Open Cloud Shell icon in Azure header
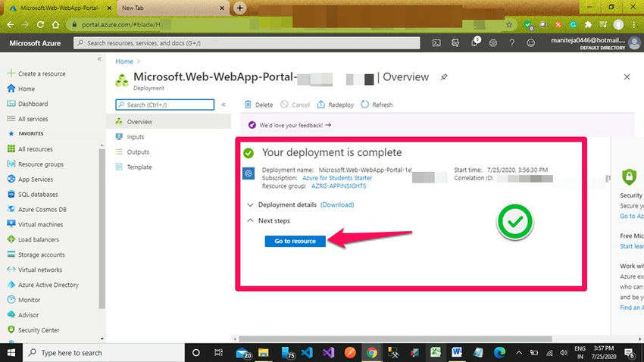The image size is (644, 362). [x=436, y=42]
